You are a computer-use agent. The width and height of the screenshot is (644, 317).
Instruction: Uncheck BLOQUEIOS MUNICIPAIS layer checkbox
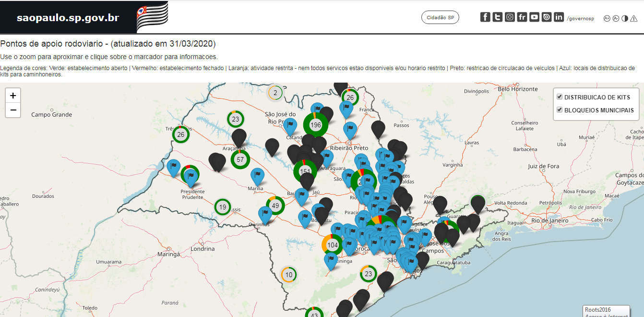point(560,110)
